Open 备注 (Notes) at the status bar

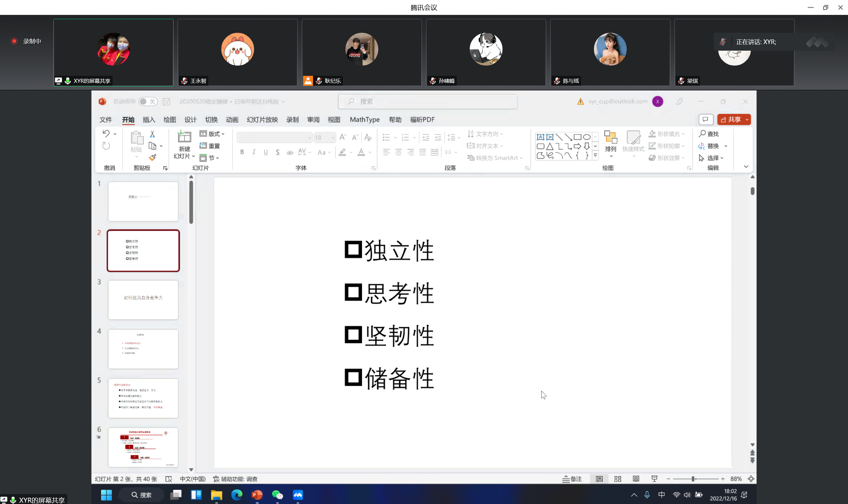[x=572, y=479]
